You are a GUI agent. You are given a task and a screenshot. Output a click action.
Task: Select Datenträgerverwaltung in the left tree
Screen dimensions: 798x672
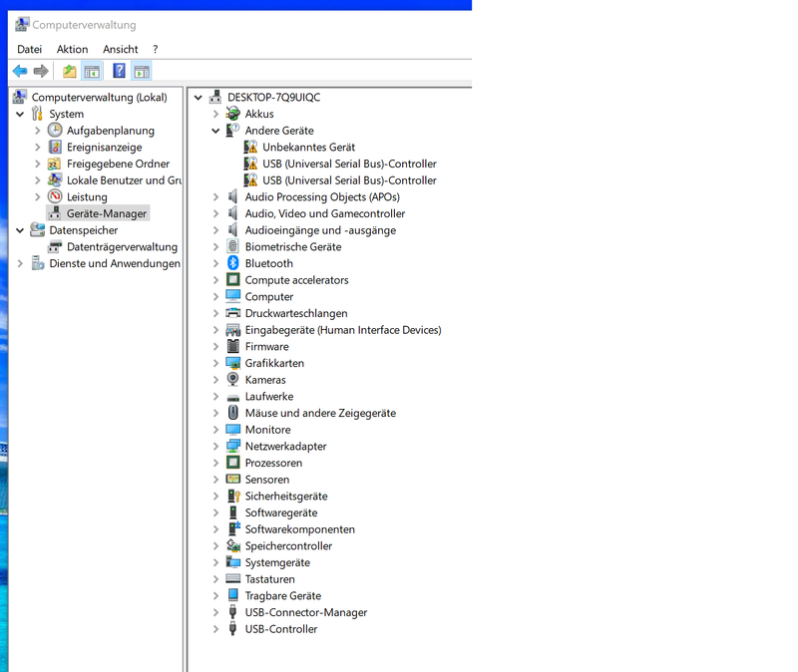pos(122,247)
